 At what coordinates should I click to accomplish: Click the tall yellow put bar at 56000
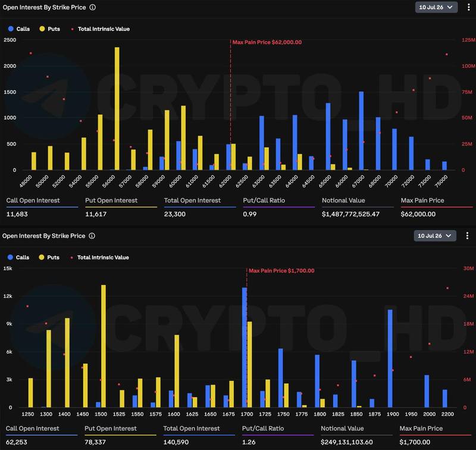pos(117,108)
